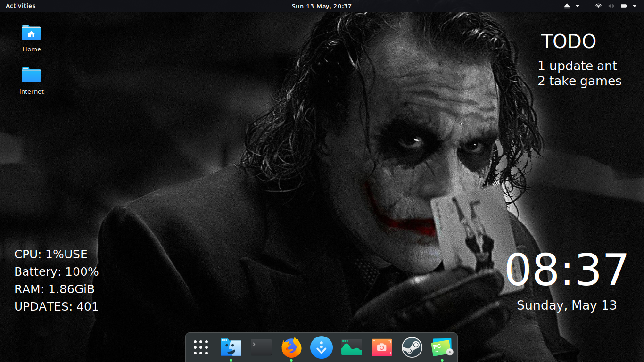Launch Steam from the dock
The width and height of the screenshot is (644, 362).
point(412,348)
